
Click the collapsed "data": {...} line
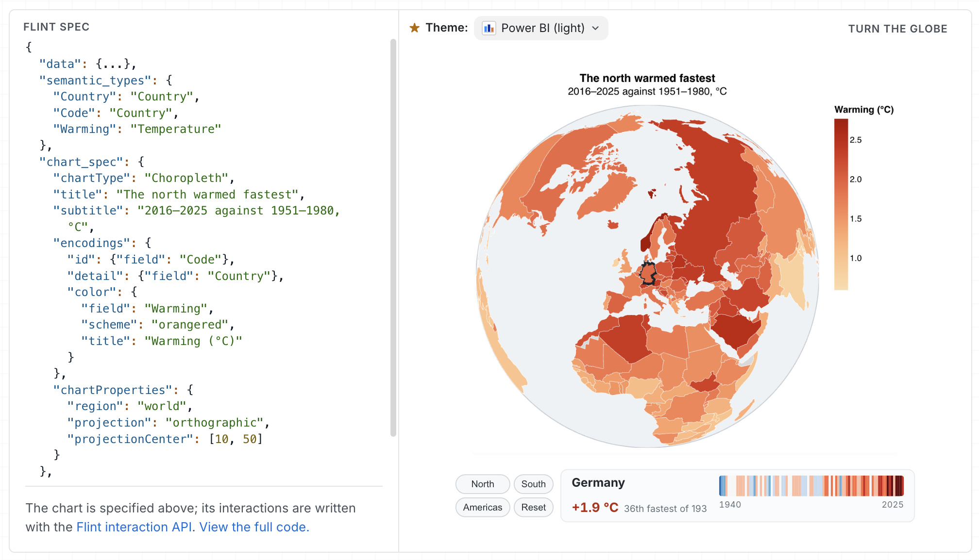point(87,64)
